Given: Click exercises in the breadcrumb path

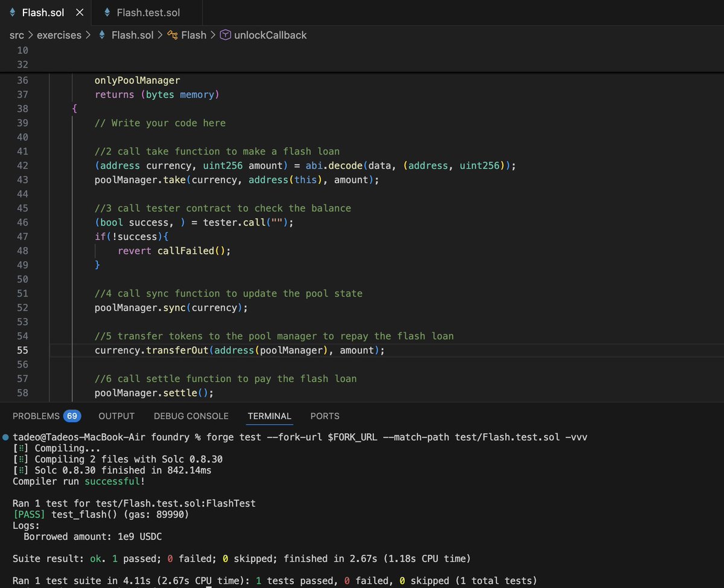Looking at the screenshot, I should point(59,35).
